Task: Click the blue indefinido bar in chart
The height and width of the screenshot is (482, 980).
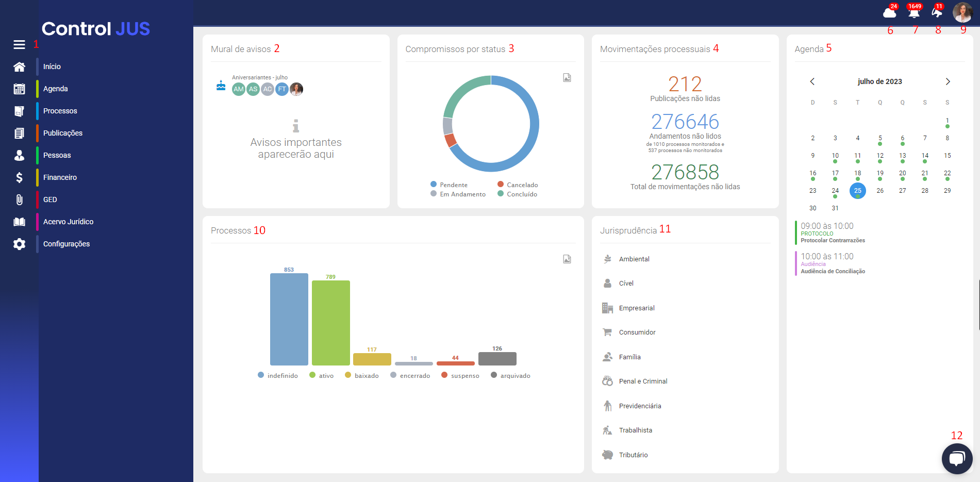Action: click(x=289, y=319)
